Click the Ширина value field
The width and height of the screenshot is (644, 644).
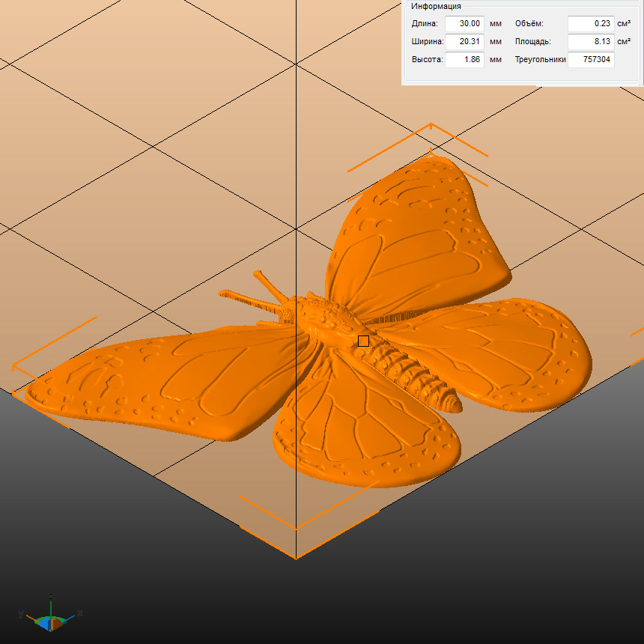pos(464,41)
